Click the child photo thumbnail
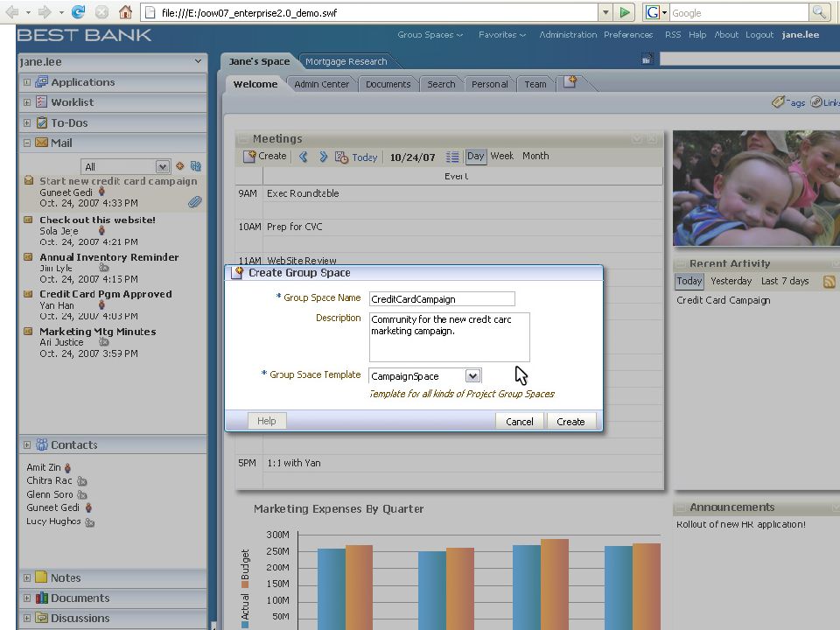 [756, 188]
